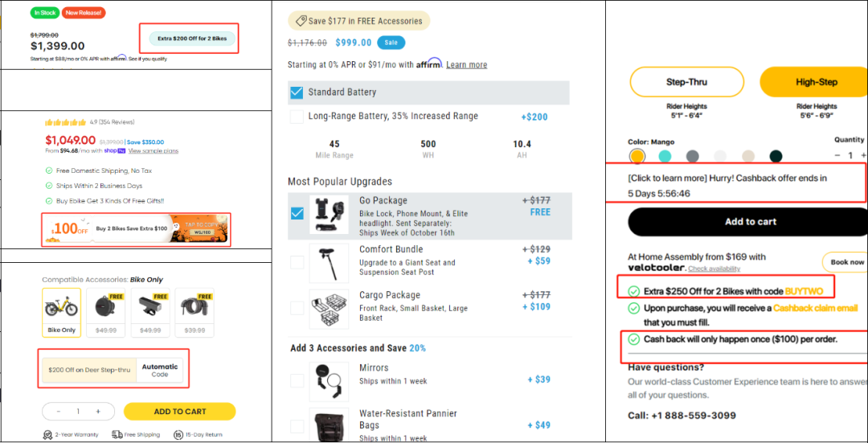The image size is (868, 443).
Task: Uncheck the Standard Battery checkbox
Action: click(x=297, y=92)
